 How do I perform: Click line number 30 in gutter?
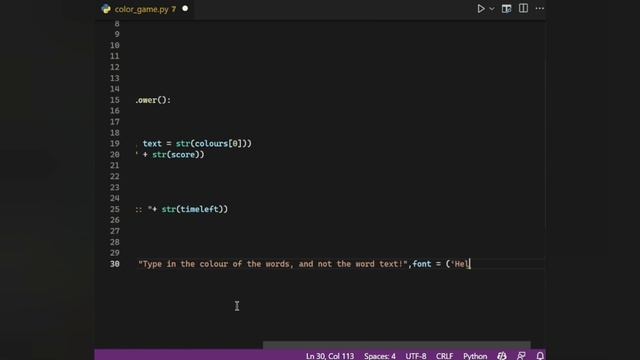pyautogui.click(x=115, y=264)
